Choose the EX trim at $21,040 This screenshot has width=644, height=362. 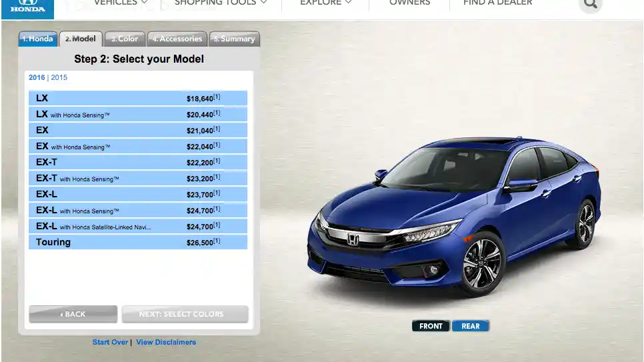pos(138,130)
